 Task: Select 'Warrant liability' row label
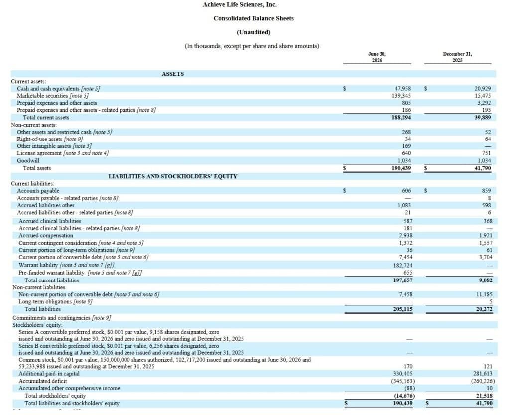point(66,265)
